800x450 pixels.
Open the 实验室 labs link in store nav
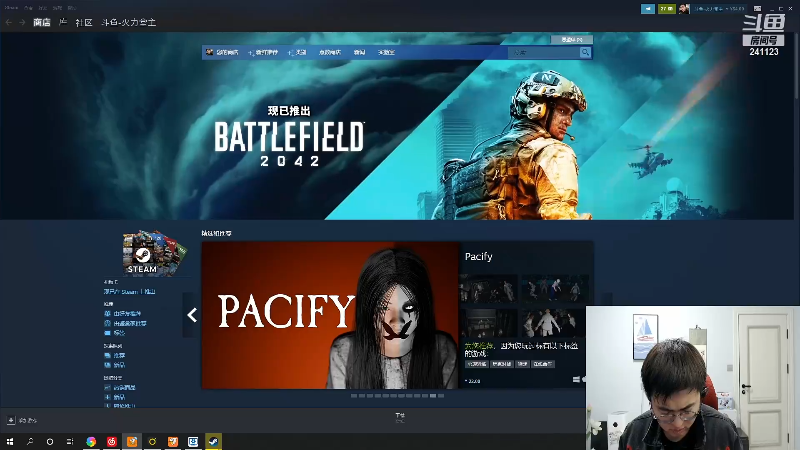click(386, 52)
